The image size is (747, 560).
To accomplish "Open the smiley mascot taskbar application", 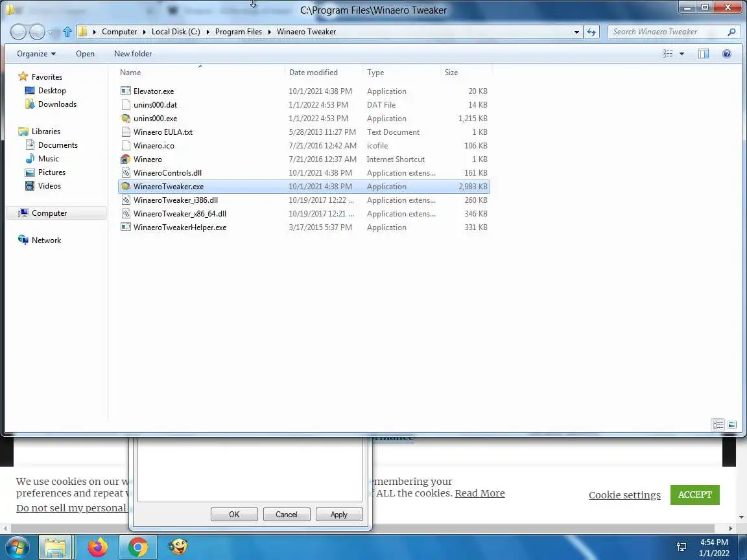I will (x=178, y=546).
